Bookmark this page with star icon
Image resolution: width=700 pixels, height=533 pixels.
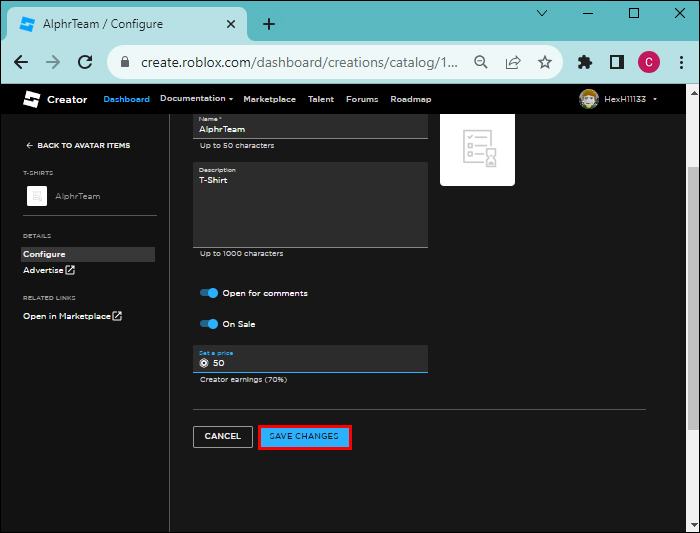544,62
